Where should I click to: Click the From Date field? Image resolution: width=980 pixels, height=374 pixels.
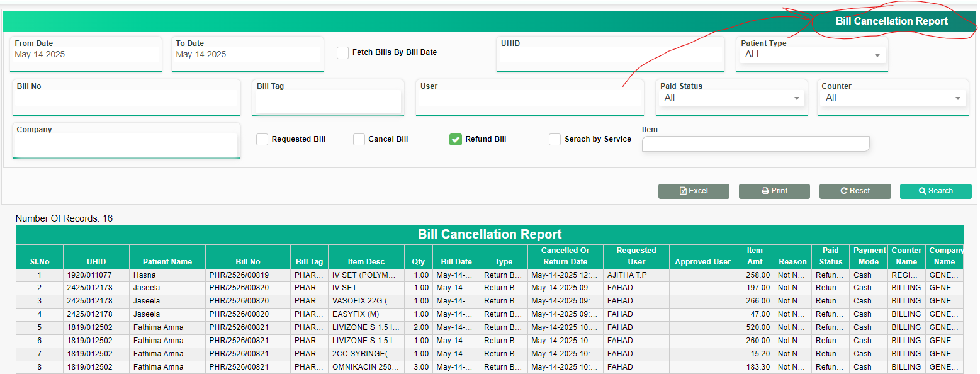(x=86, y=55)
